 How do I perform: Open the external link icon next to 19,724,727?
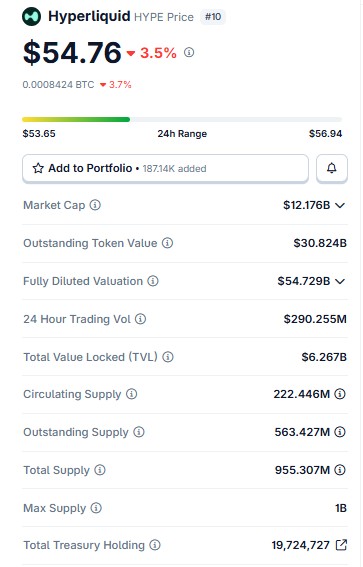tap(341, 545)
